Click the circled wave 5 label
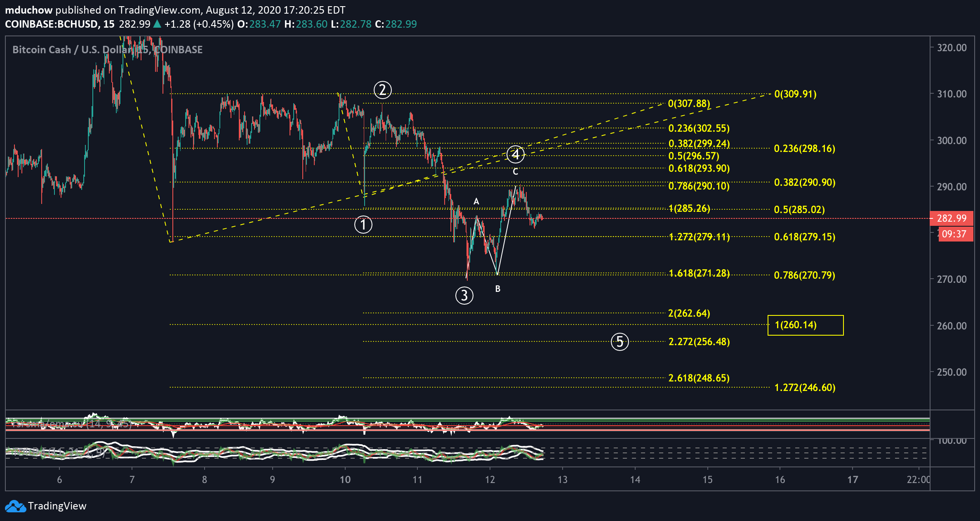The height and width of the screenshot is (521, 980). pyautogui.click(x=620, y=342)
